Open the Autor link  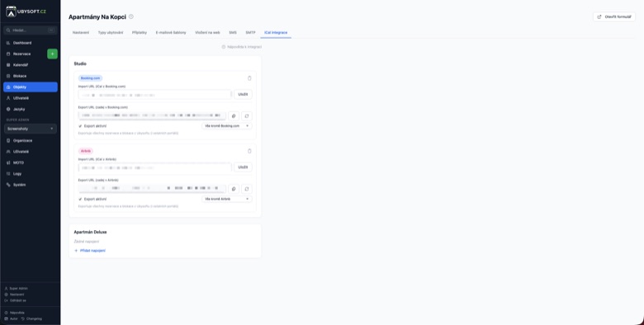tap(11, 318)
